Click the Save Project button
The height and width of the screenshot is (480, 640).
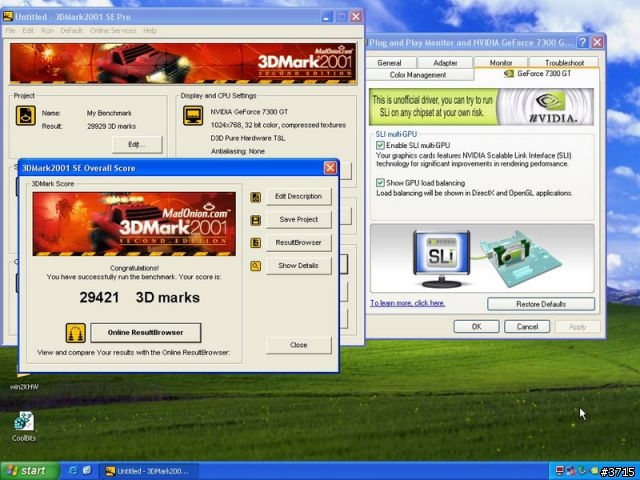click(x=298, y=220)
